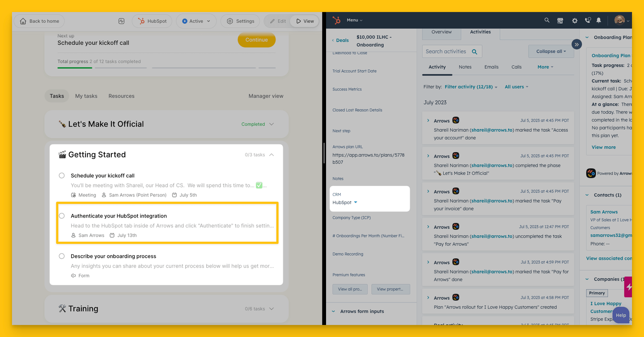The width and height of the screenshot is (644, 337).
Task: Click the "View propert..." button
Action: [390, 289]
